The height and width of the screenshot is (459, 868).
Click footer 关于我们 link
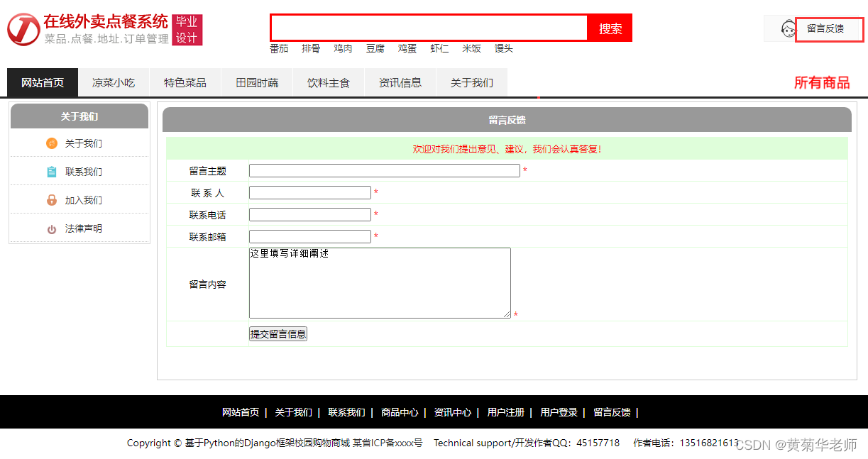(294, 412)
